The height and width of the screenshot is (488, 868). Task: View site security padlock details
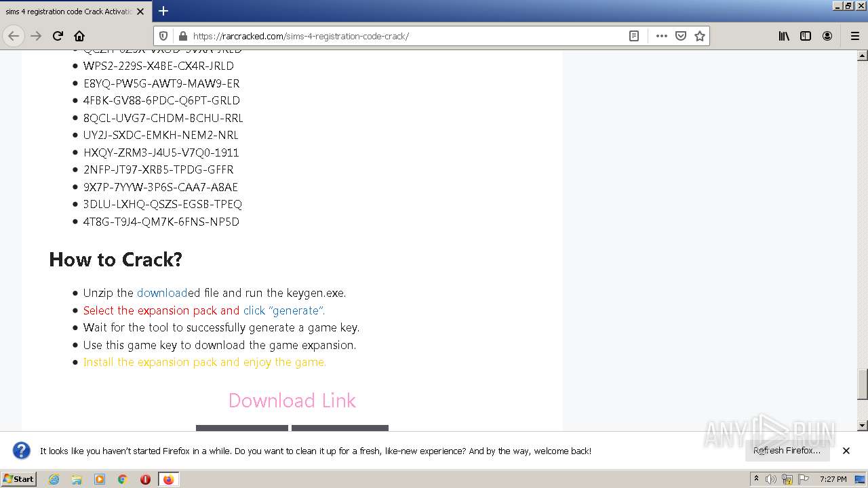182,36
